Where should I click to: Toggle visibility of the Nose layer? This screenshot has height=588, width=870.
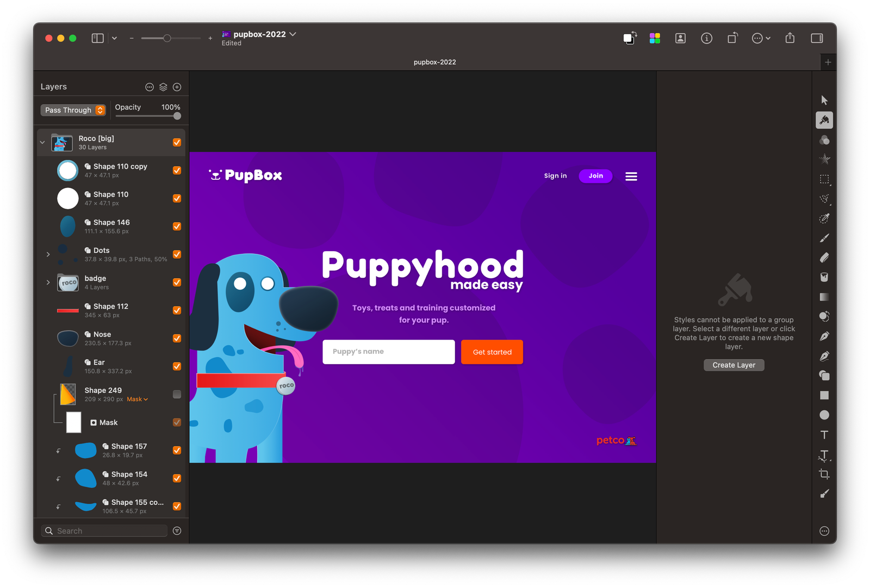177,339
